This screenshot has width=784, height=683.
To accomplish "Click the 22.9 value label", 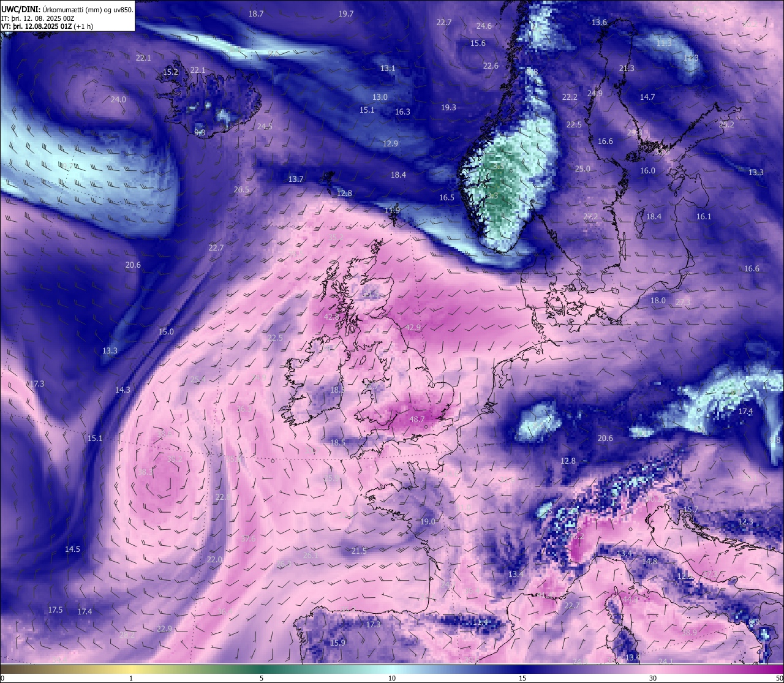I will pos(164,628).
